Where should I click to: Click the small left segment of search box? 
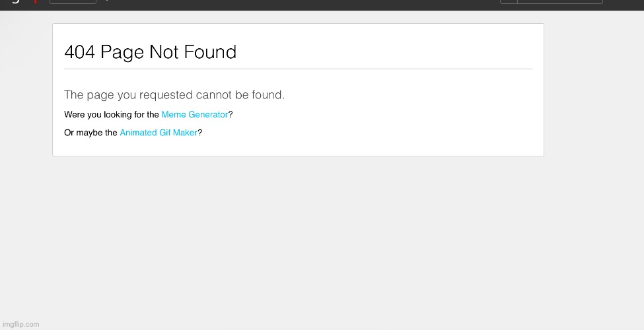point(509,1)
